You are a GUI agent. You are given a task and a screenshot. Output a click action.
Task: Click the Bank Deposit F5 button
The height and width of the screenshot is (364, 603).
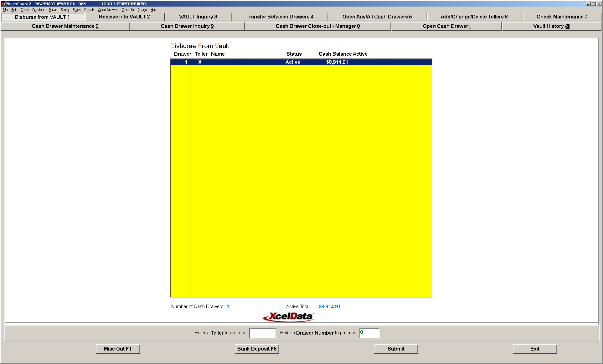click(257, 349)
